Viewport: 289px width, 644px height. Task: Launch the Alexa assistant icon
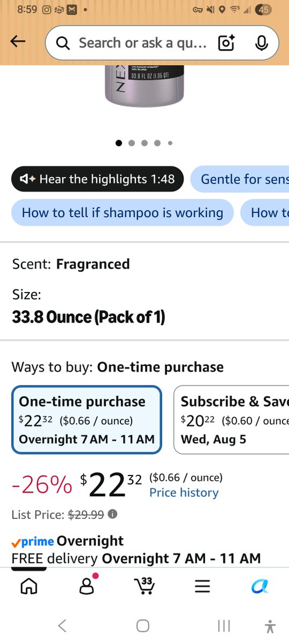(x=260, y=586)
